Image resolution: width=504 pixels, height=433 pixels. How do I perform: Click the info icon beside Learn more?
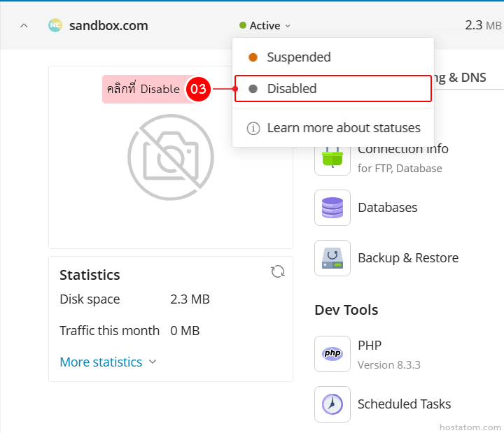coord(253,128)
